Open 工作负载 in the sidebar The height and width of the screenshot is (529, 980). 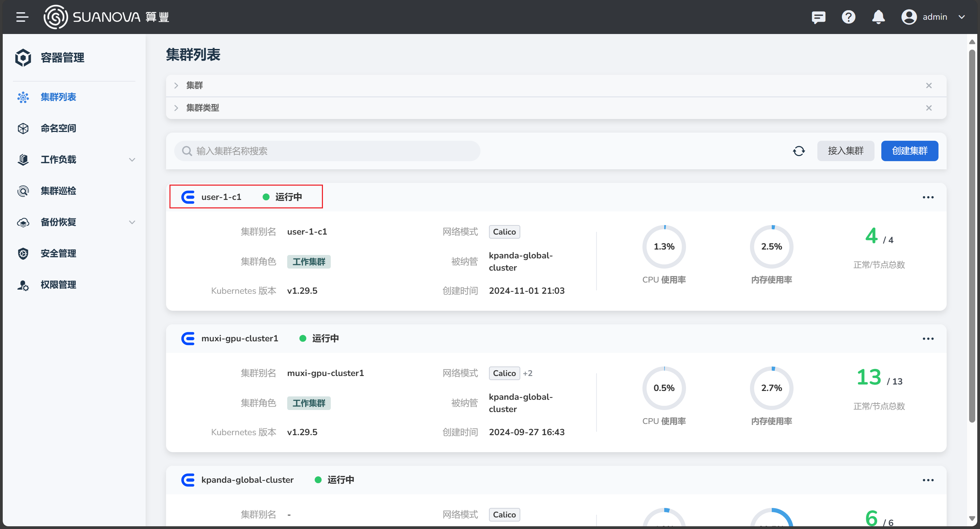click(58, 159)
